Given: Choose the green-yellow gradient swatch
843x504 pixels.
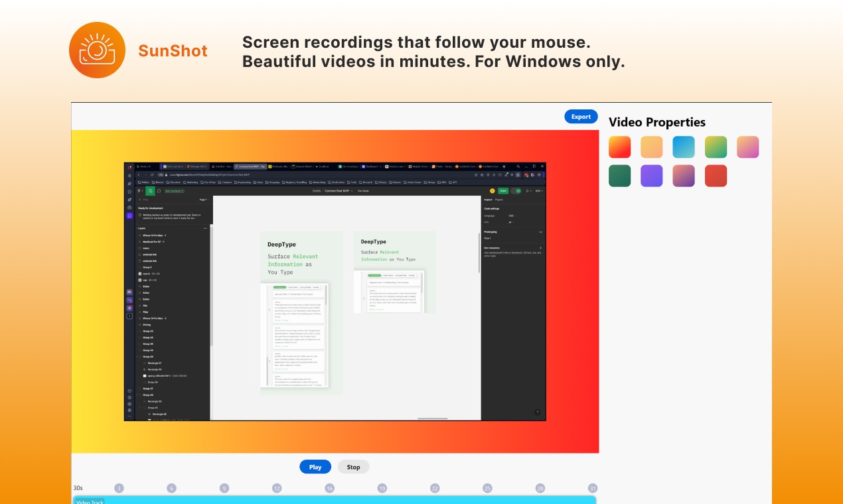Looking at the screenshot, I should 716,147.
